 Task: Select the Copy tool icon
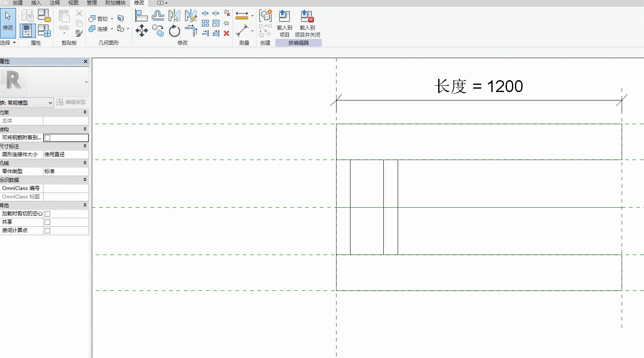tap(158, 30)
